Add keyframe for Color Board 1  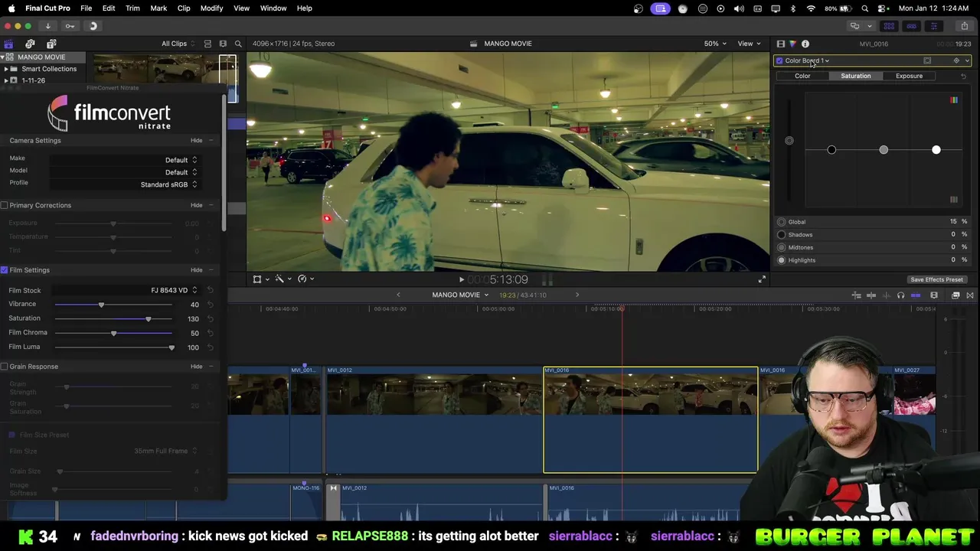pos(956,60)
